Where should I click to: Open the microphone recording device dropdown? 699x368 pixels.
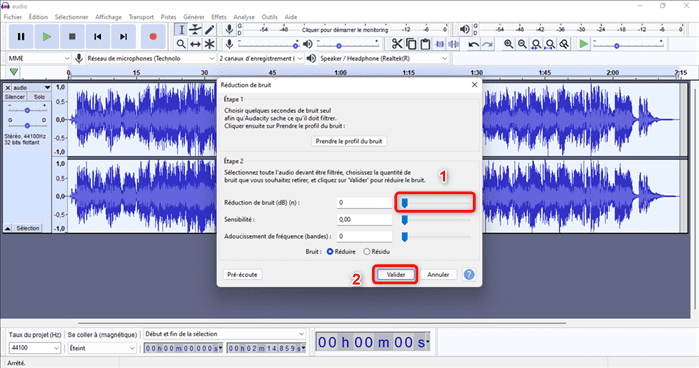point(151,58)
